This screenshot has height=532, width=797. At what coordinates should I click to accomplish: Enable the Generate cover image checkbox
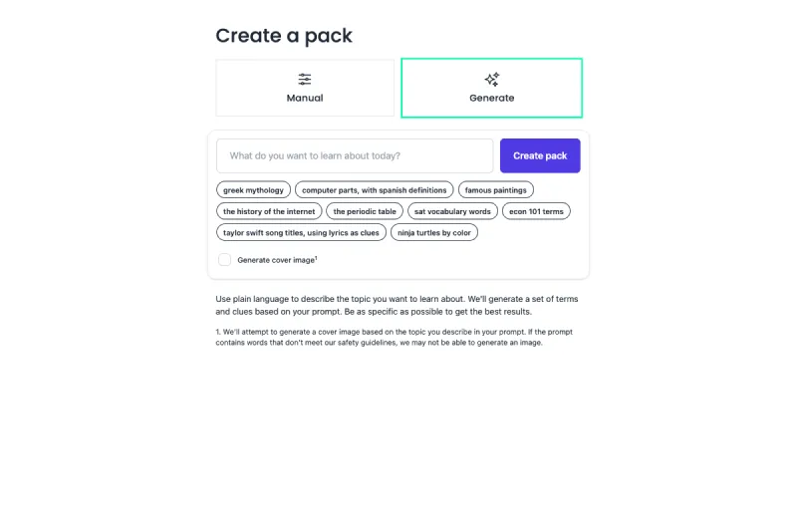click(225, 260)
